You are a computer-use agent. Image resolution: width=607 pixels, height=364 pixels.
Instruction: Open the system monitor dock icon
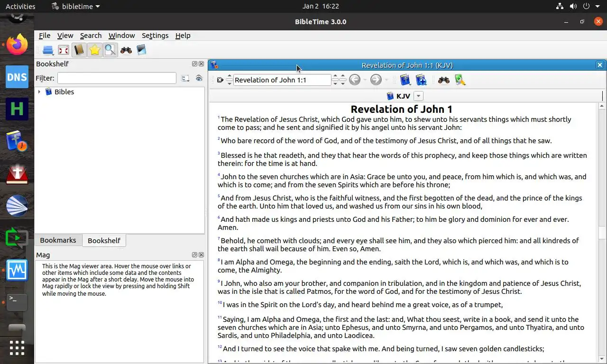[17, 270]
